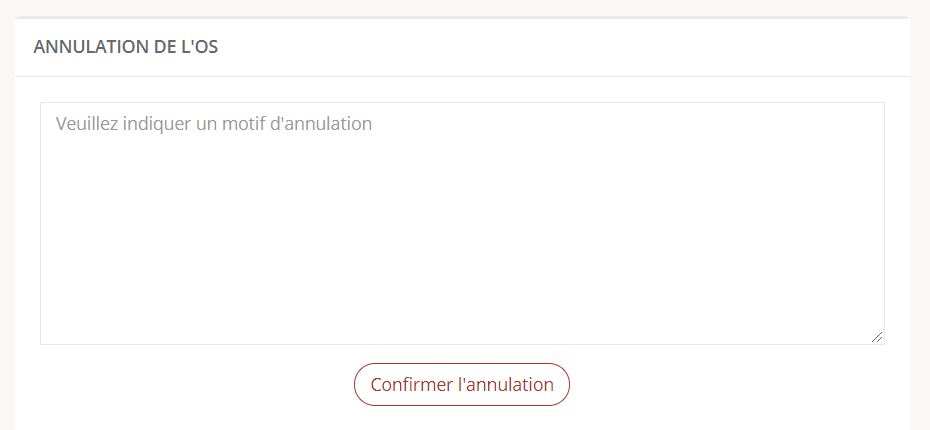This screenshot has width=930, height=430.
Task: Click the bottom edge area of the reason textarea
Action: click(462, 339)
